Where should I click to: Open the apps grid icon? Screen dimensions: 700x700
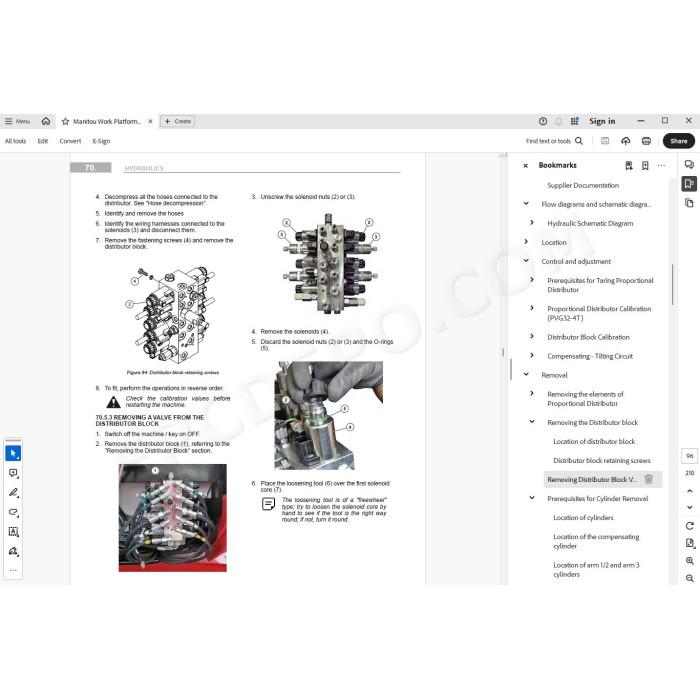(x=575, y=121)
